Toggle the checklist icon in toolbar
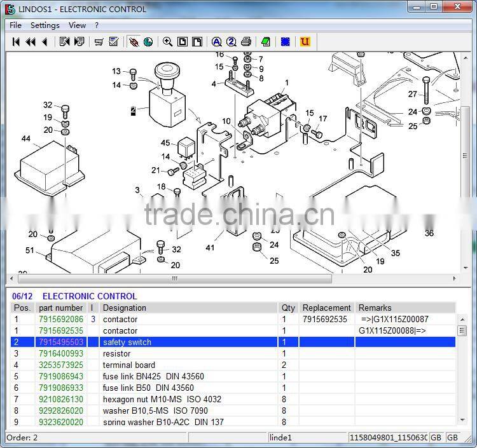Viewport: 477px width, 448px height. coord(114,42)
